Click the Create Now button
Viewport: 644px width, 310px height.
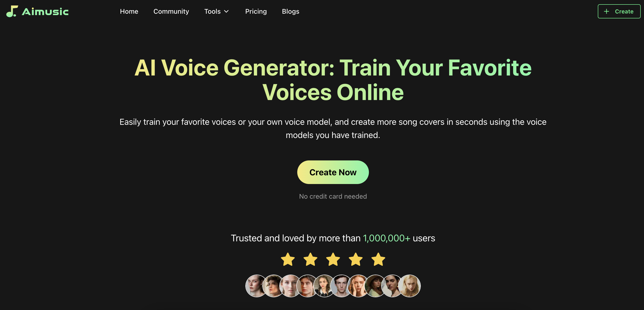point(333,172)
